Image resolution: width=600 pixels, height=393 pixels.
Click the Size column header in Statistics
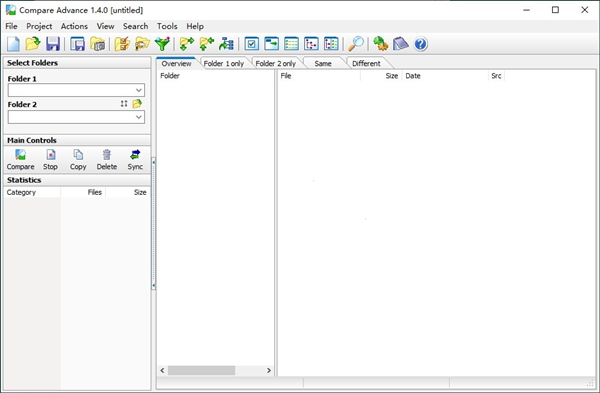128,192
